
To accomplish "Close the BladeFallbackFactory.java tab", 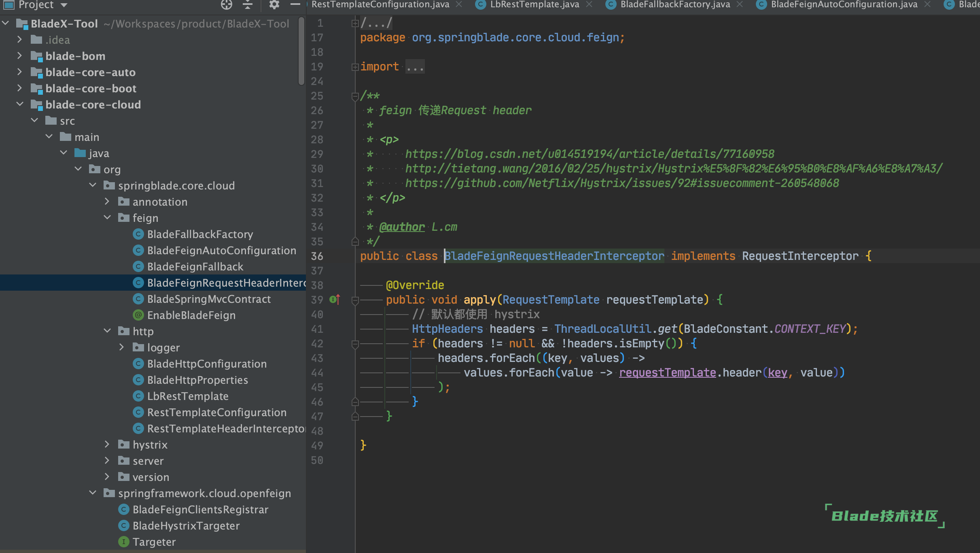I will point(740,4).
